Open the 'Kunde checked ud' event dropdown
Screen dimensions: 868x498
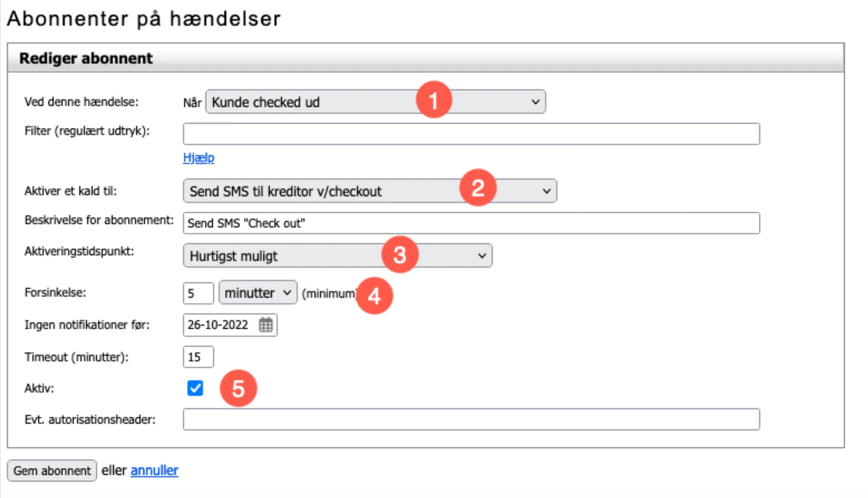point(316,102)
